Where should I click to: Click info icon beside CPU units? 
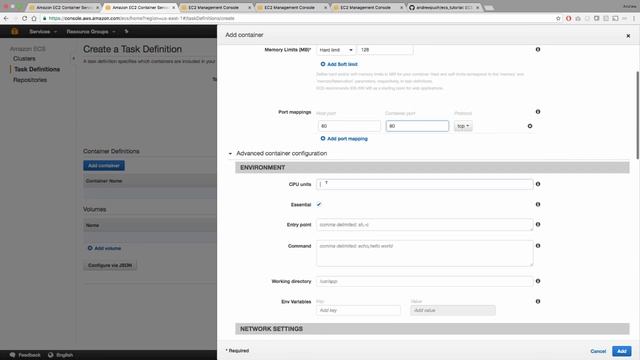pyautogui.click(x=538, y=184)
